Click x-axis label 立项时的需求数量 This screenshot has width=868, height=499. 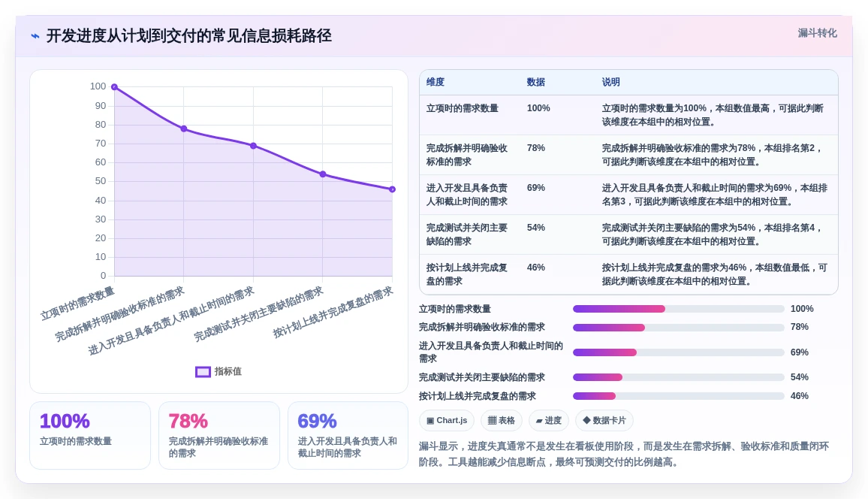pos(77,304)
